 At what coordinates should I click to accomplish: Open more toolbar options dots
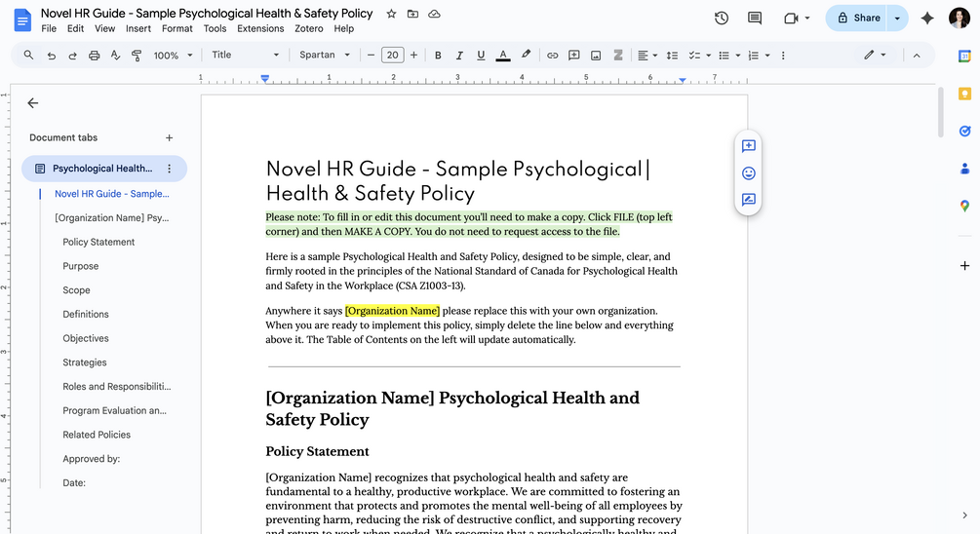click(783, 56)
